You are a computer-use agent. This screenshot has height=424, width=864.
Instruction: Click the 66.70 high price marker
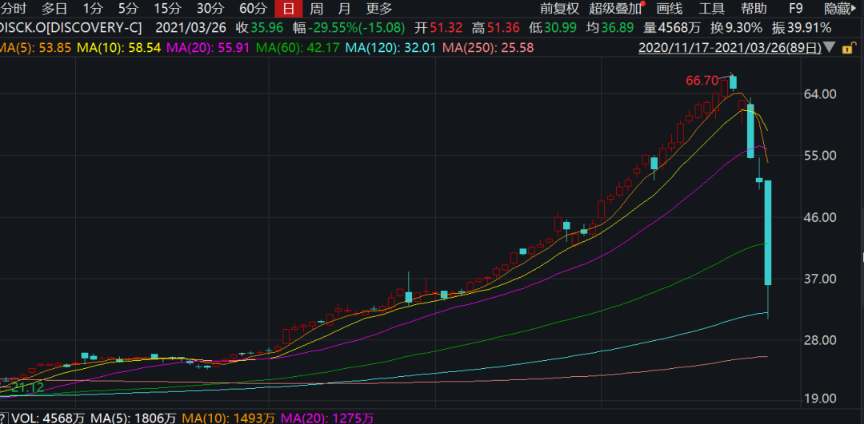click(702, 80)
